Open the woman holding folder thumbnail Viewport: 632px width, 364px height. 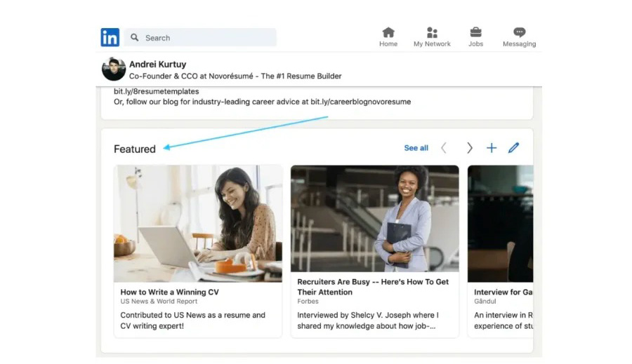click(375, 218)
